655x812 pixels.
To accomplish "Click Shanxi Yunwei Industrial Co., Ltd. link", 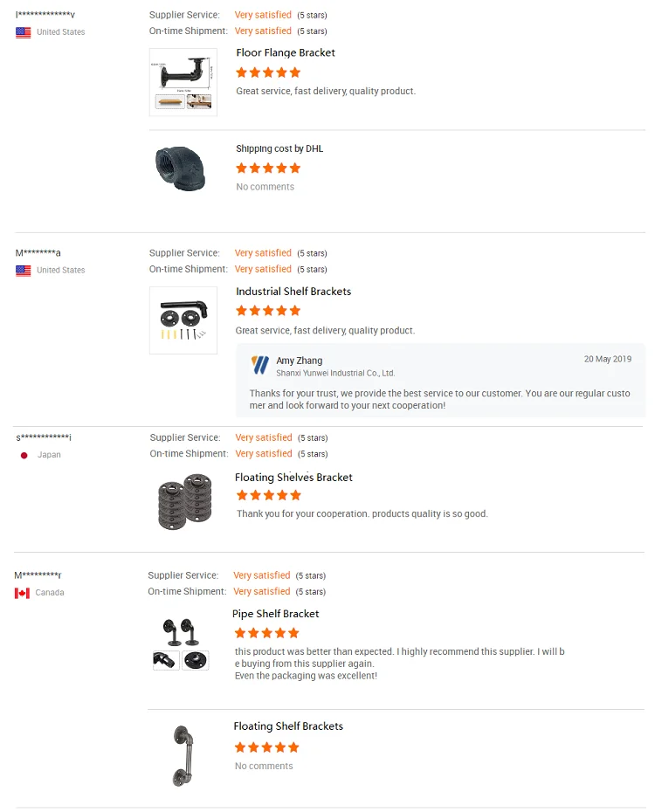I will point(336,373).
